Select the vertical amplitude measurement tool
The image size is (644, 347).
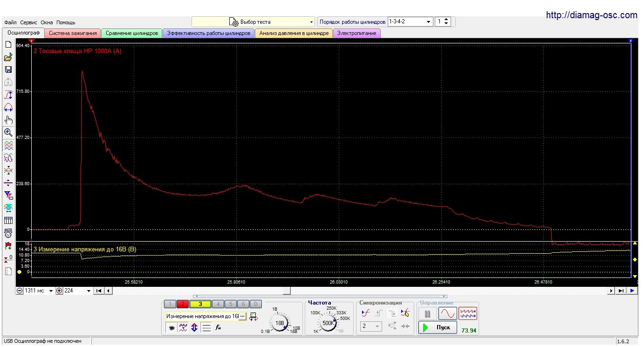pos(8,95)
